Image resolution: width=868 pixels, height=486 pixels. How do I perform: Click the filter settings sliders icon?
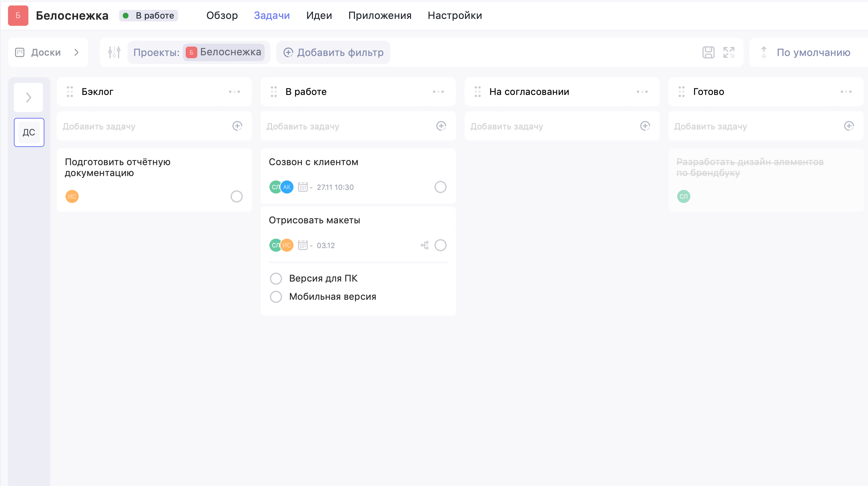click(x=114, y=52)
